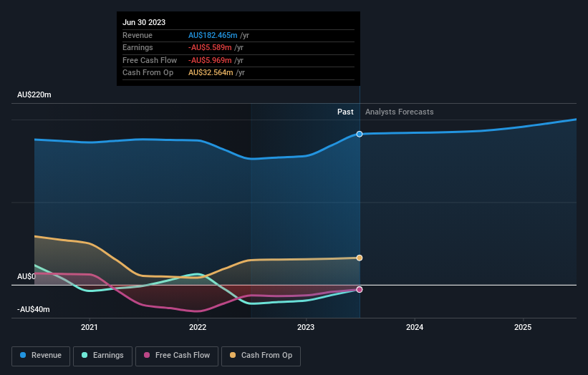Click the orange Cash From Op data point marker
This screenshot has width=588, height=375.
(x=360, y=258)
